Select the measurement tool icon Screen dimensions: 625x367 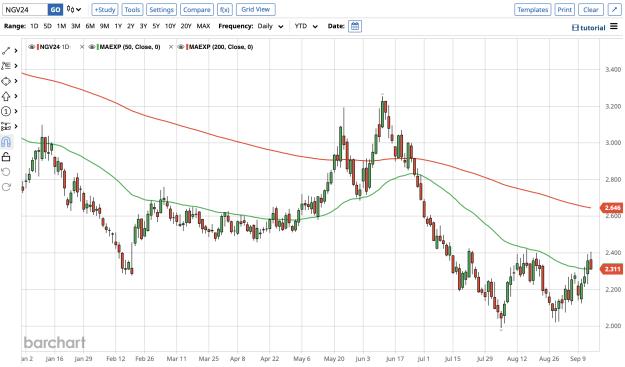click(x=6, y=127)
